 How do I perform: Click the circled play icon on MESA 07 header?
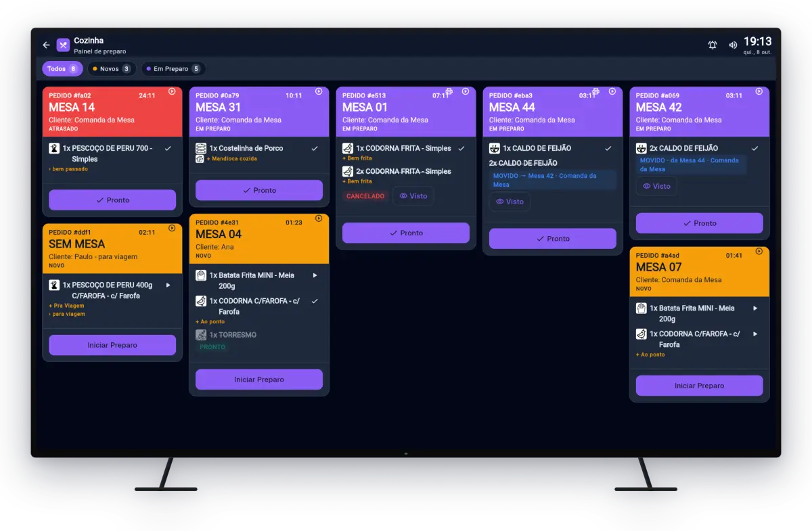point(759,251)
